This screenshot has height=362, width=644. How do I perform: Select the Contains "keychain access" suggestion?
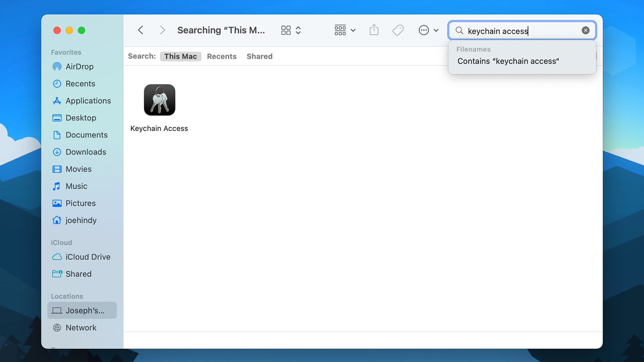508,61
